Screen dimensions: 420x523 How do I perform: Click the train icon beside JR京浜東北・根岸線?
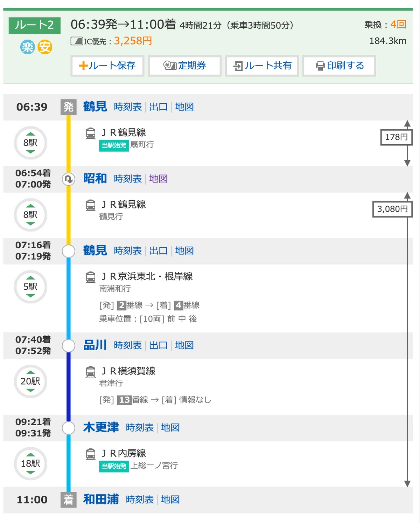tap(91, 277)
